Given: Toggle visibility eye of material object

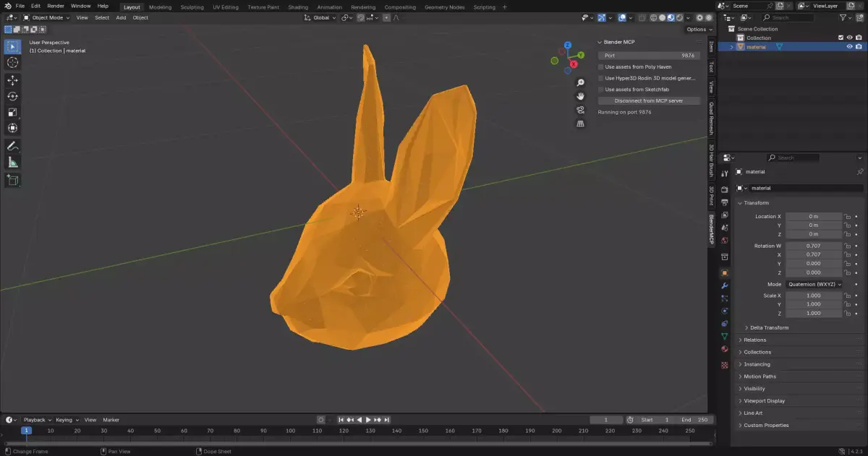Looking at the screenshot, I should [x=849, y=47].
